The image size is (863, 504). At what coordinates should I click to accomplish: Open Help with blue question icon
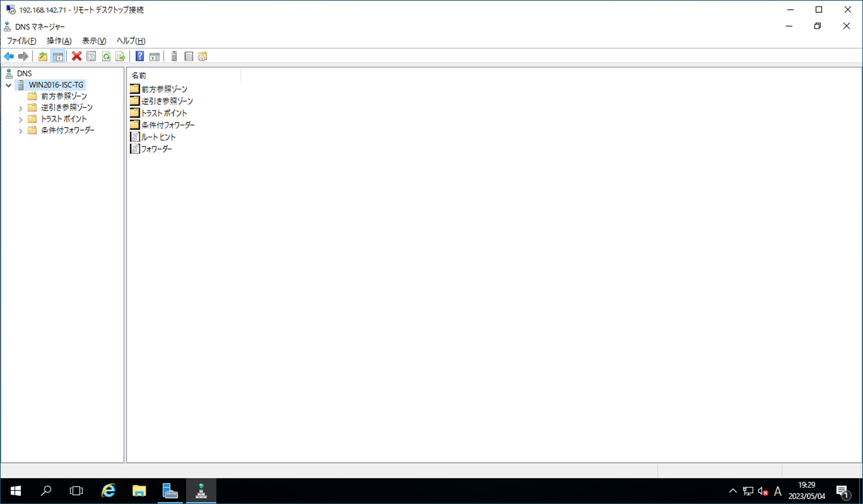pyautogui.click(x=140, y=56)
